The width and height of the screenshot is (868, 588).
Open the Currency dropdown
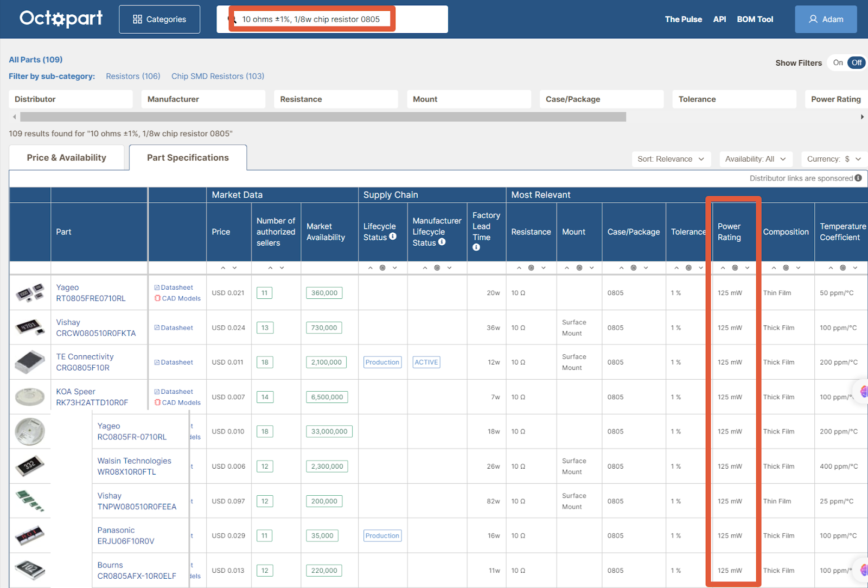[834, 159]
